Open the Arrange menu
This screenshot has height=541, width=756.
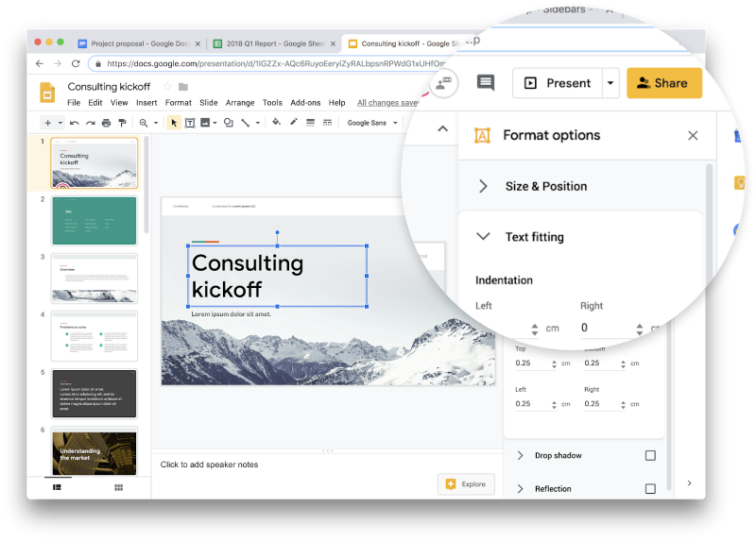(x=240, y=103)
